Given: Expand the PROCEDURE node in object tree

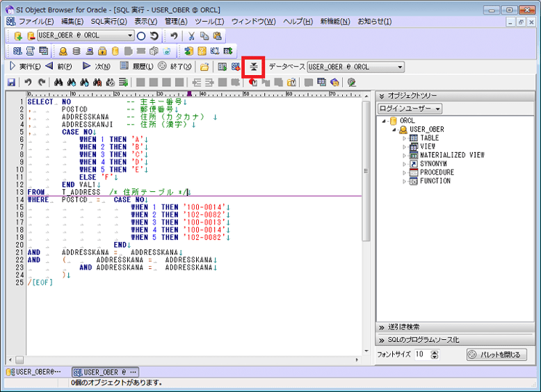Looking at the screenshot, I should [x=405, y=172].
